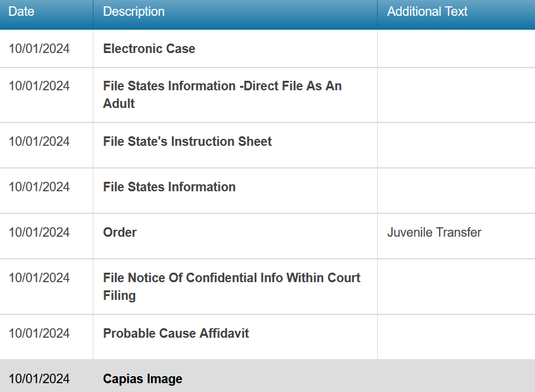This screenshot has width=535, height=392.
Task: Open the File States Information entry
Action: pyautogui.click(x=169, y=187)
